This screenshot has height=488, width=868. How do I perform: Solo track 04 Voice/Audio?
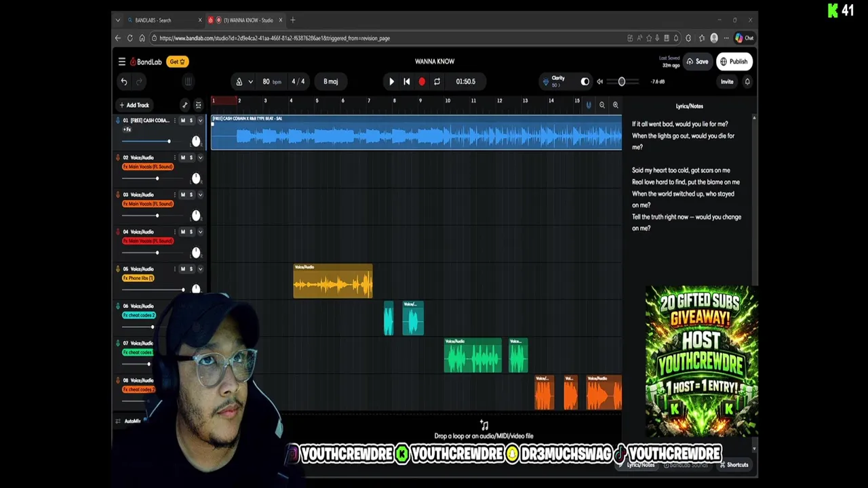[191, 232]
